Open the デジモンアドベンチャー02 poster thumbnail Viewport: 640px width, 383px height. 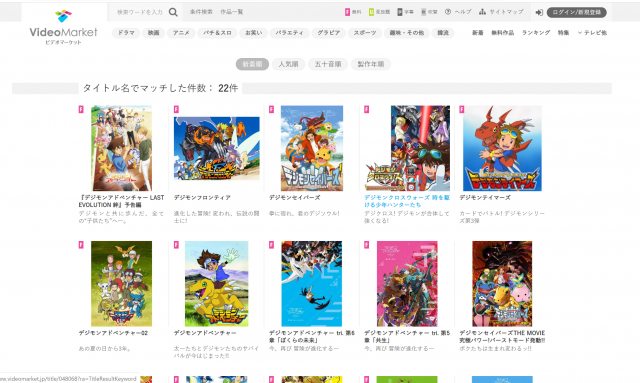121,284
